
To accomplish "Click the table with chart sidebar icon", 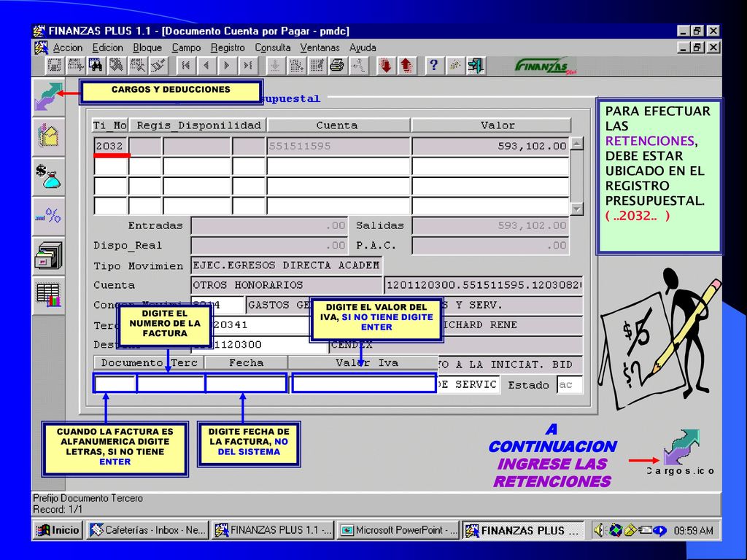I will pos(48,295).
